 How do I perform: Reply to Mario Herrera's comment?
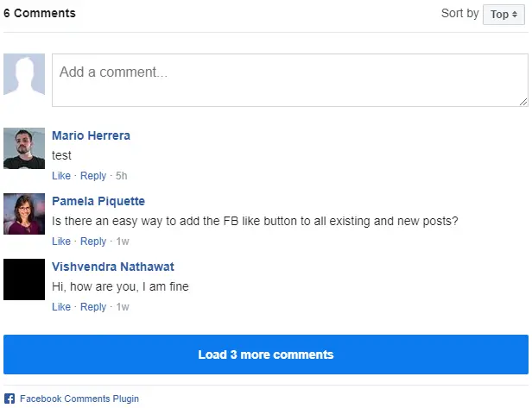click(93, 176)
